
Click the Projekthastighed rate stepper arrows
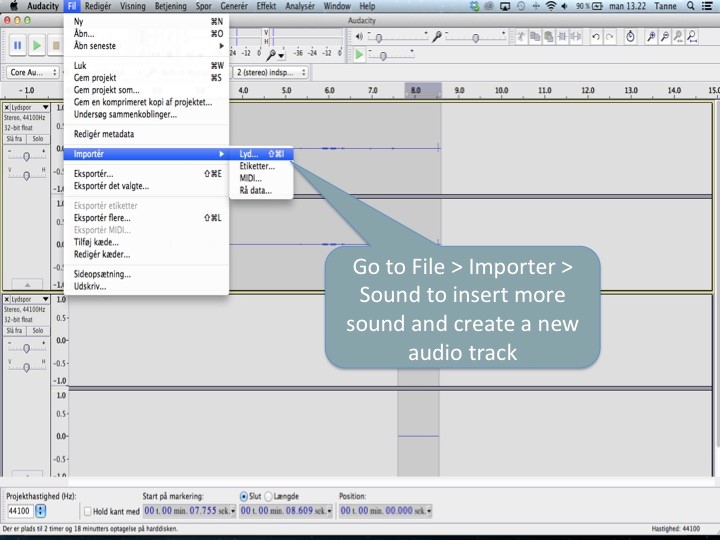tap(40, 511)
